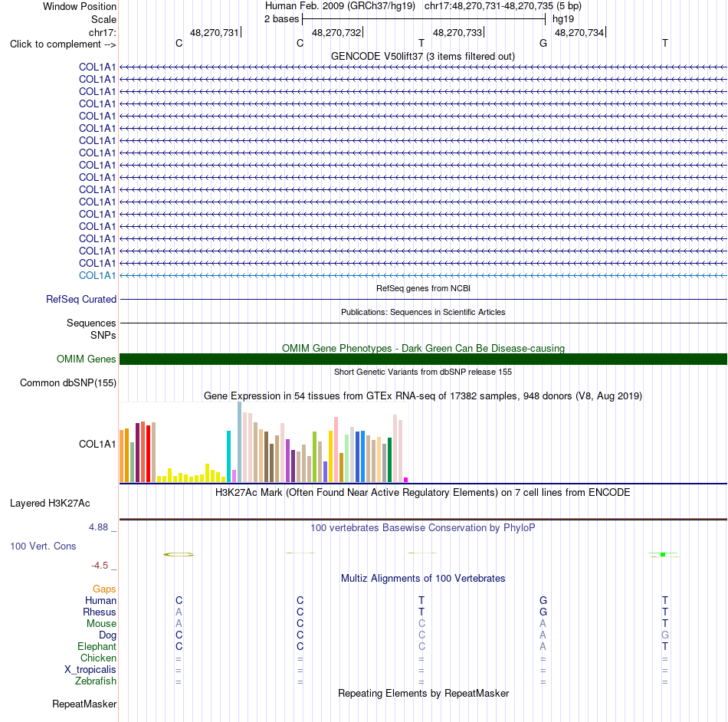The height and width of the screenshot is (722, 728).
Task: Click the 'Zebrafish' alignment row label
Action: click(96, 681)
